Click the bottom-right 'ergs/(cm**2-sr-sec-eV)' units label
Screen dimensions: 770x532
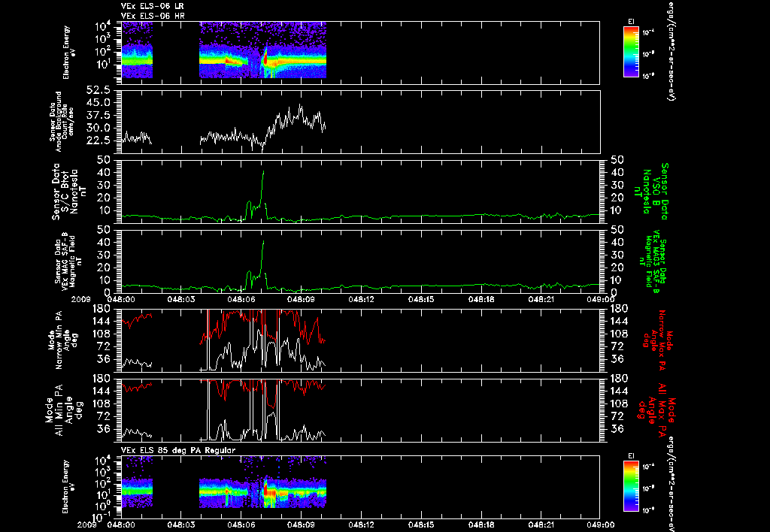671,483
